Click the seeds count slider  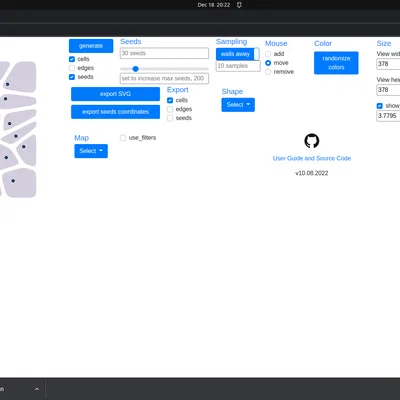pos(164,69)
